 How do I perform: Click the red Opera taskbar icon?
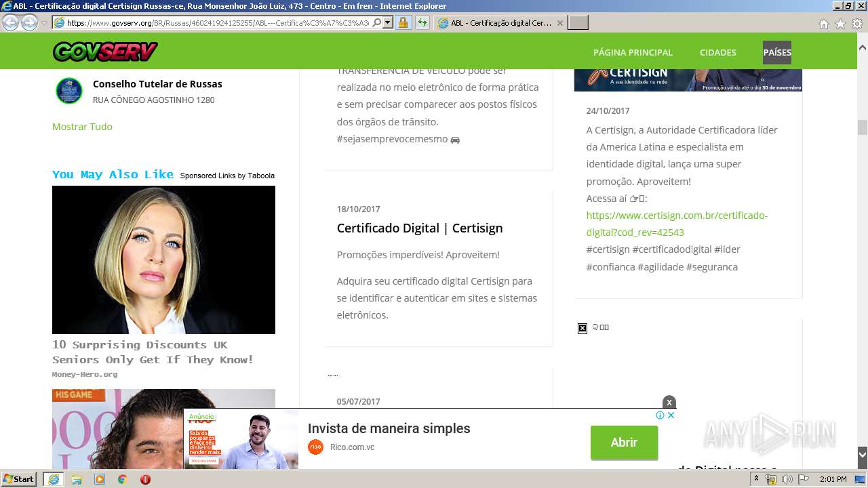pyautogui.click(x=145, y=479)
